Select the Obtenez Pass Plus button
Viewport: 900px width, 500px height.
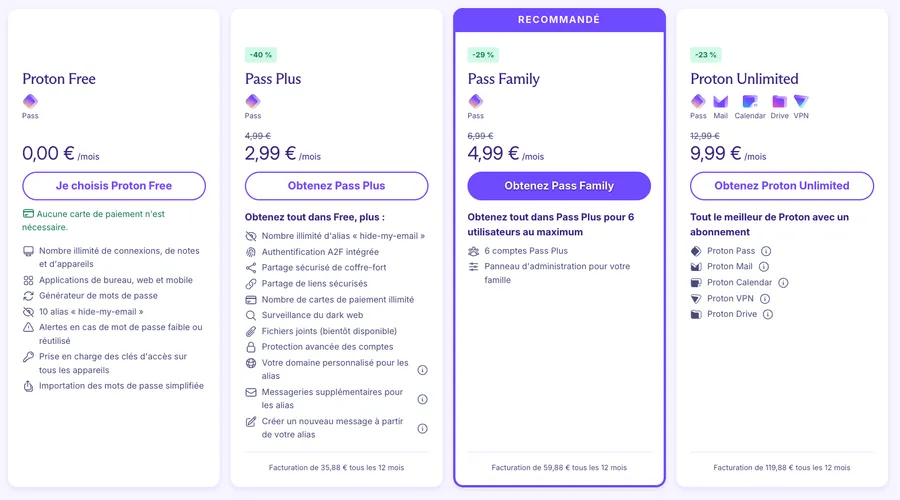pos(336,186)
